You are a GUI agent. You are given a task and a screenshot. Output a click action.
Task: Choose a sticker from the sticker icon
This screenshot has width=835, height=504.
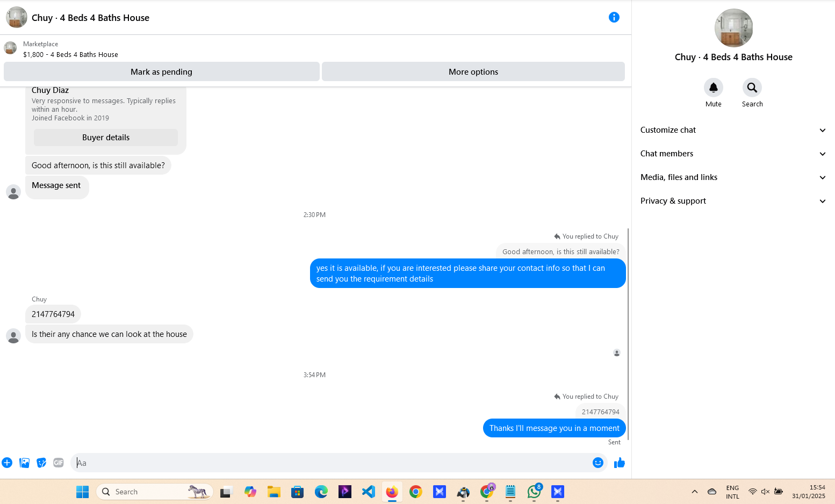(x=41, y=463)
